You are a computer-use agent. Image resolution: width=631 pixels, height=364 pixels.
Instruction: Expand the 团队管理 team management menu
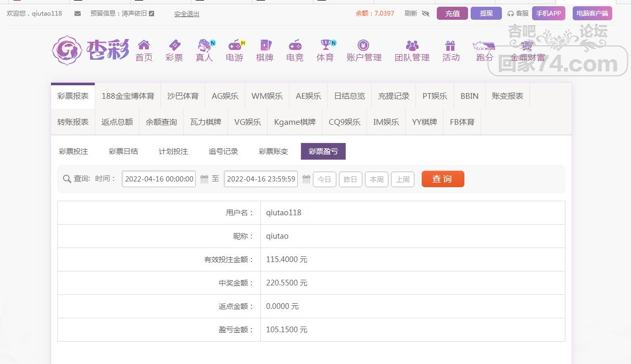(x=412, y=50)
